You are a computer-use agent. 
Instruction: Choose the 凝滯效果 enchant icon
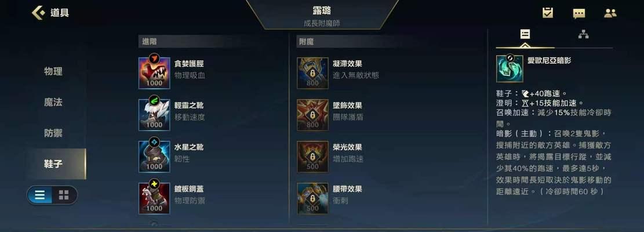312,73
